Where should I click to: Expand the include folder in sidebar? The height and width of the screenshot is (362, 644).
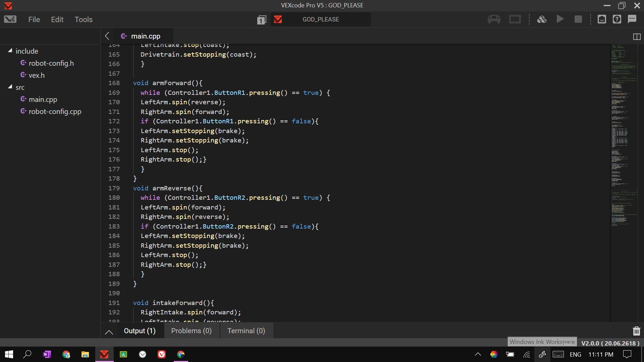[x=10, y=51]
